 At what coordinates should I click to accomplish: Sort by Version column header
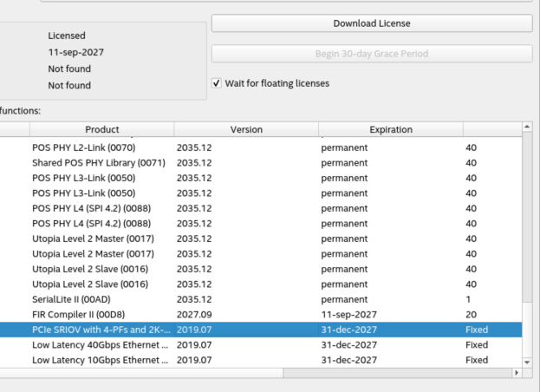pos(246,129)
